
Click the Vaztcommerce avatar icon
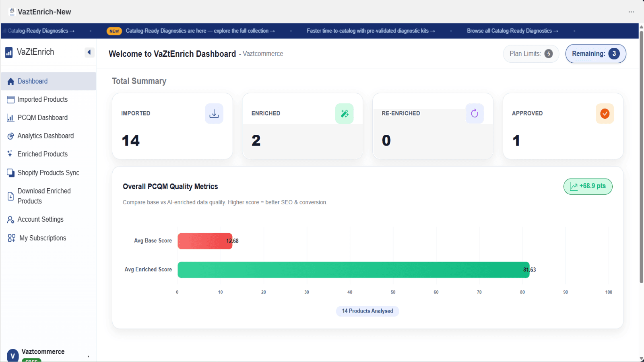[13, 356]
